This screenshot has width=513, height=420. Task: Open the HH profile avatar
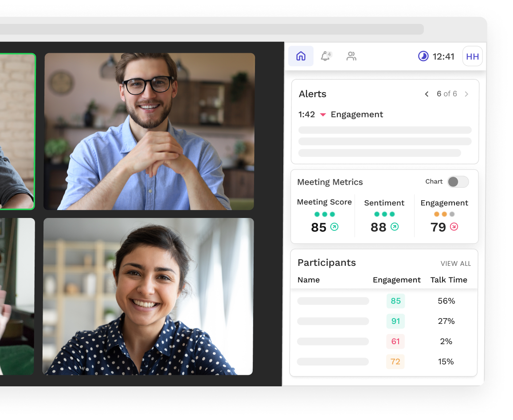pos(472,56)
